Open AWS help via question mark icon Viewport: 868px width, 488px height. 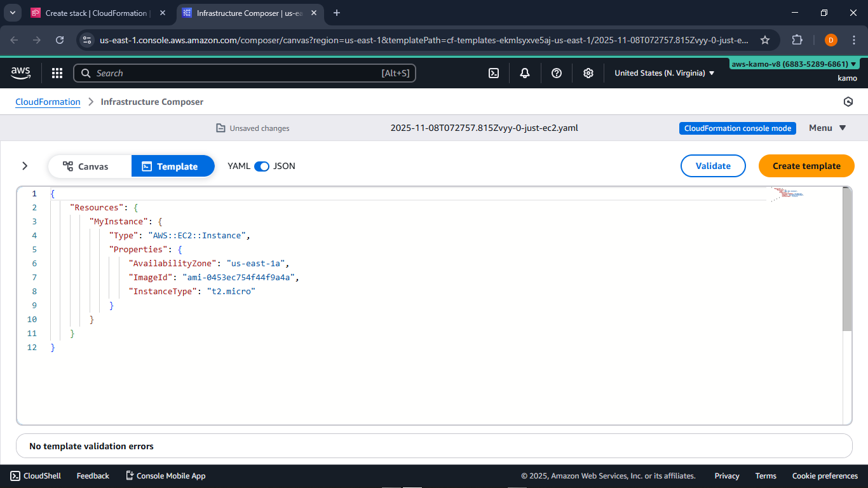556,73
